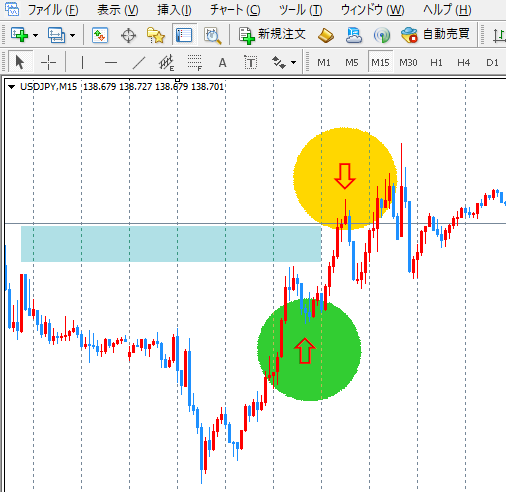Click the yellow circle on the chart

click(345, 178)
